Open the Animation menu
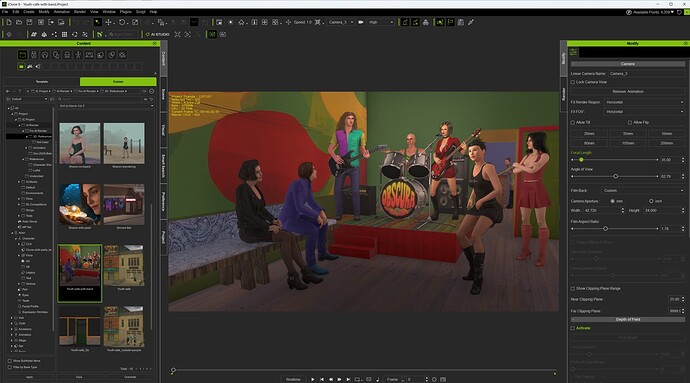The image size is (690, 383). (62, 12)
